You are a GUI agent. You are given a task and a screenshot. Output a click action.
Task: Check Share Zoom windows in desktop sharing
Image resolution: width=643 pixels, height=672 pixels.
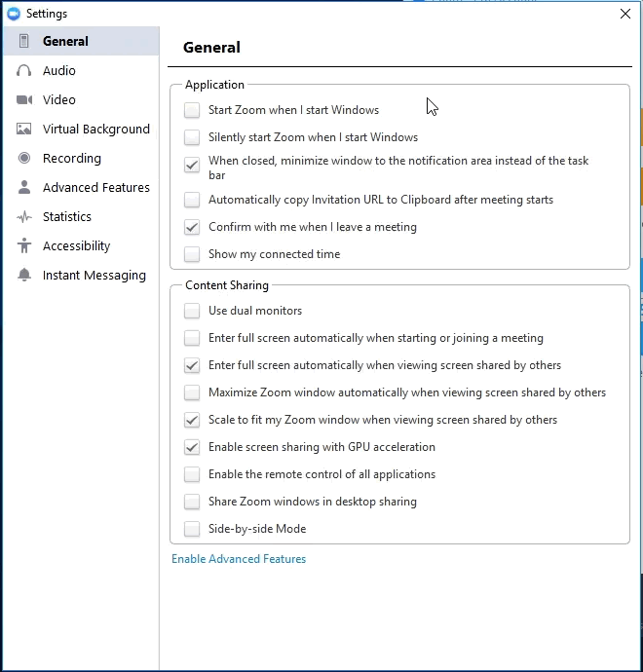click(x=192, y=502)
